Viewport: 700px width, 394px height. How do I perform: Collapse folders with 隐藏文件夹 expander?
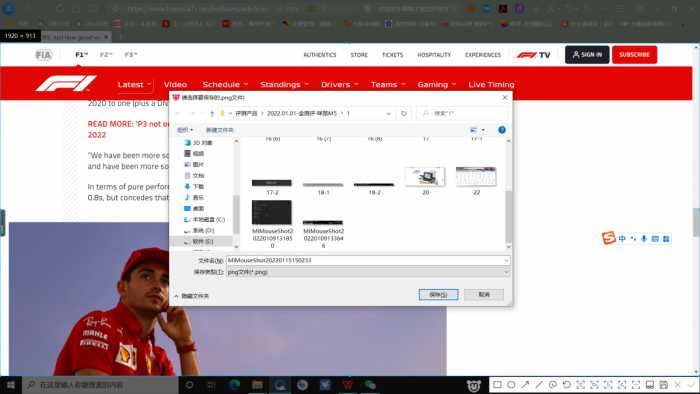(192, 296)
